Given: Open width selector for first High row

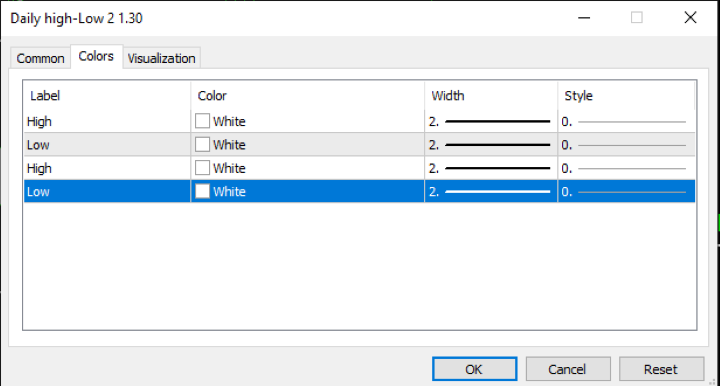Looking at the screenshot, I should (490, 122).
